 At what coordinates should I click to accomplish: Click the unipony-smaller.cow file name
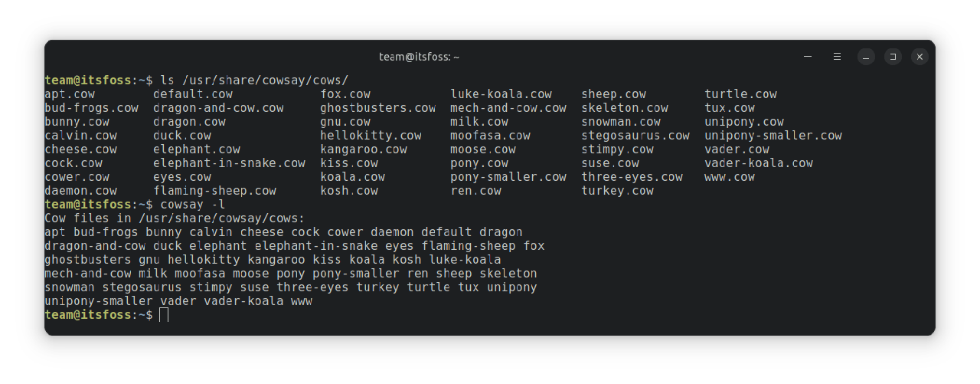(773, 136)
